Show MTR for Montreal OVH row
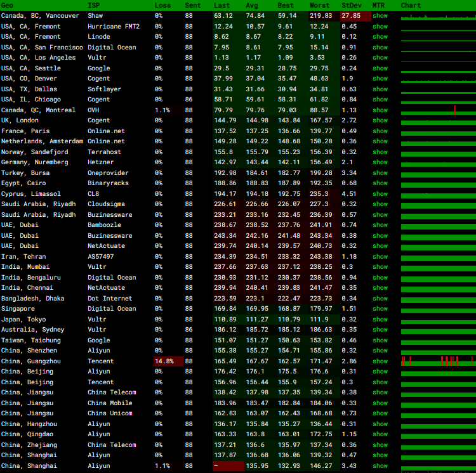The height and width of the screenshot is (473, 476). (380, 110)
